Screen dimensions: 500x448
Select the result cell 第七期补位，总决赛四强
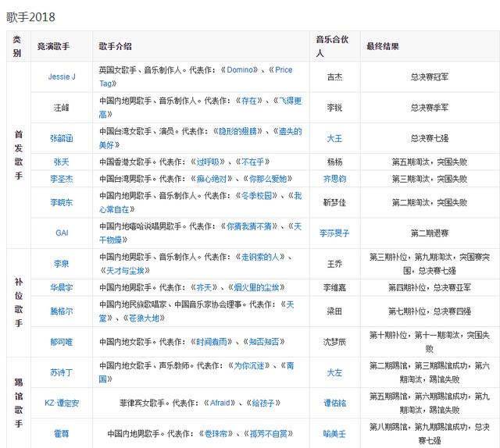430,311
